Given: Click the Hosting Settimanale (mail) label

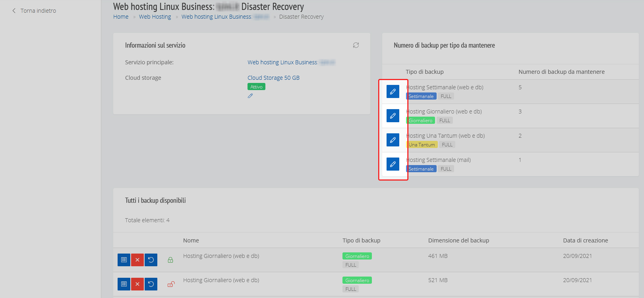Looking at the screenshot, I should (438, 160).
